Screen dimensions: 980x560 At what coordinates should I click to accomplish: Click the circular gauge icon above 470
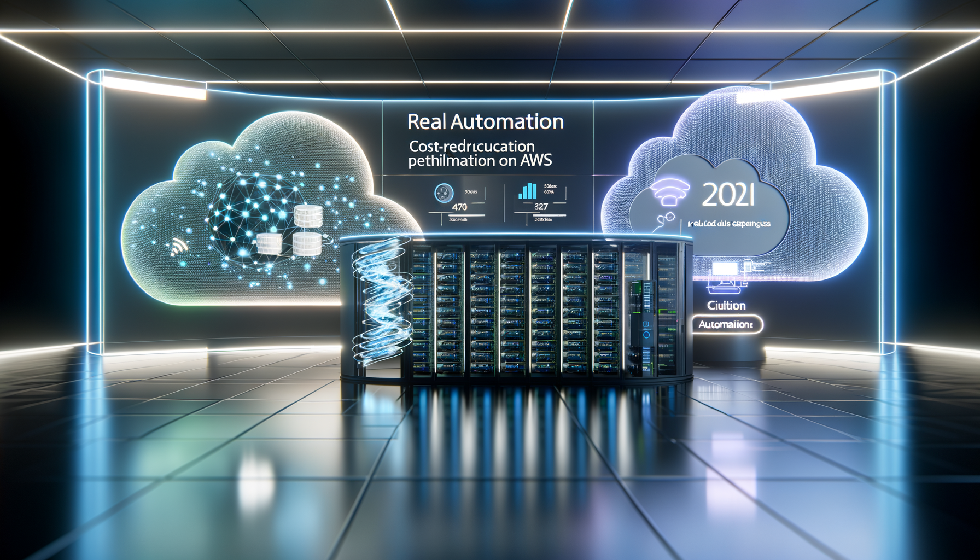[444, 193]
